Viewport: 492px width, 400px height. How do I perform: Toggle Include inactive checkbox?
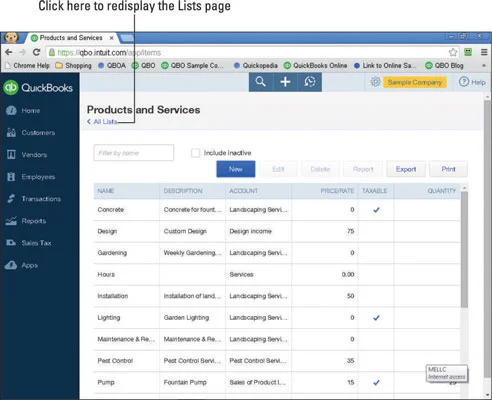coord(195,153)
